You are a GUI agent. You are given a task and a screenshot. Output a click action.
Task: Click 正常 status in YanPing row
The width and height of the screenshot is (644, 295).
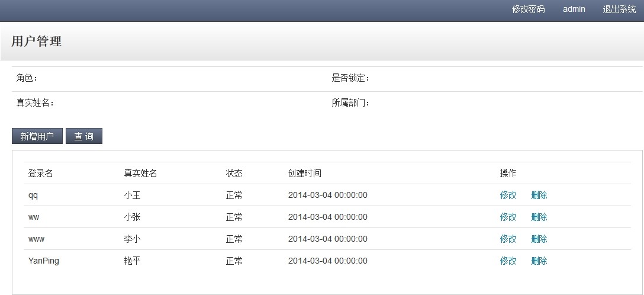pyautogui.click(x=234, y=261)
